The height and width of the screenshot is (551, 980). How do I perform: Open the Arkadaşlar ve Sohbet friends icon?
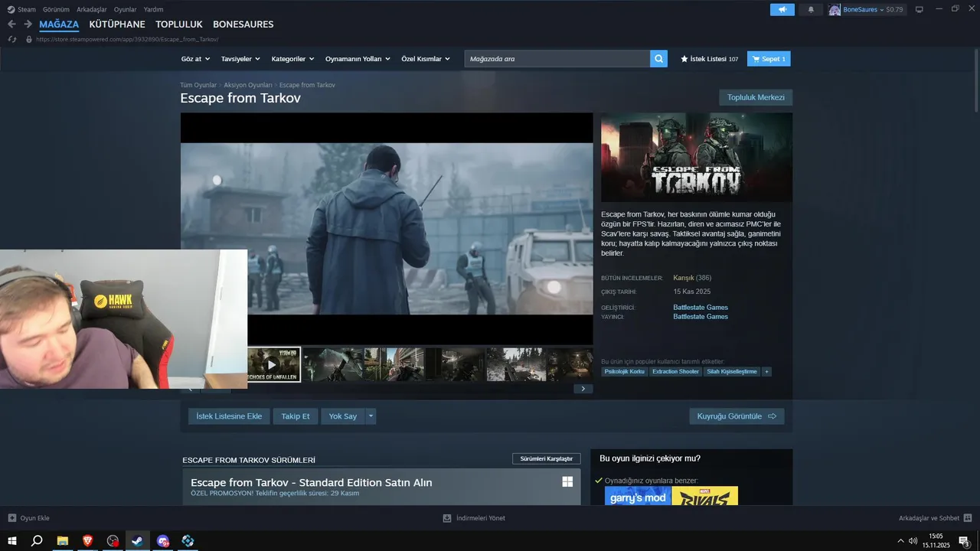968,518
